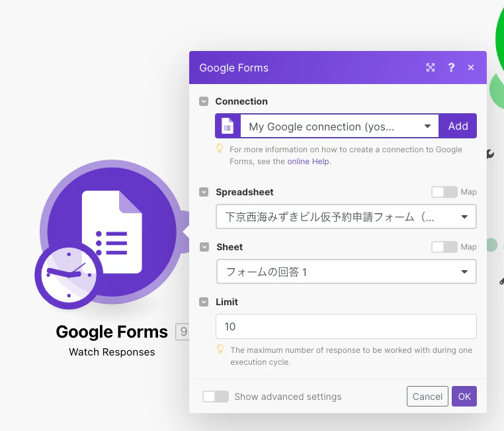Screen dimensions: 504x431
Task: Click the Google Forms document icon in Connection field
Action: pos(228,126)
